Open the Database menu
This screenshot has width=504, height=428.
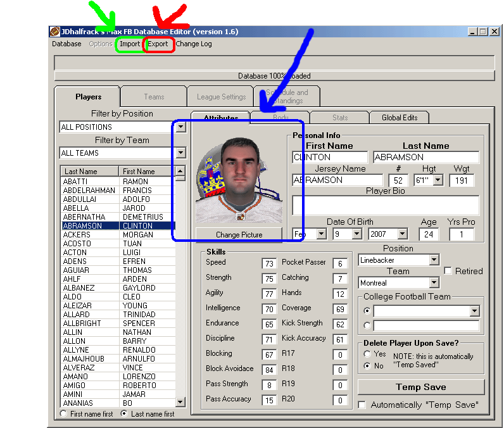tap(66, 44)
